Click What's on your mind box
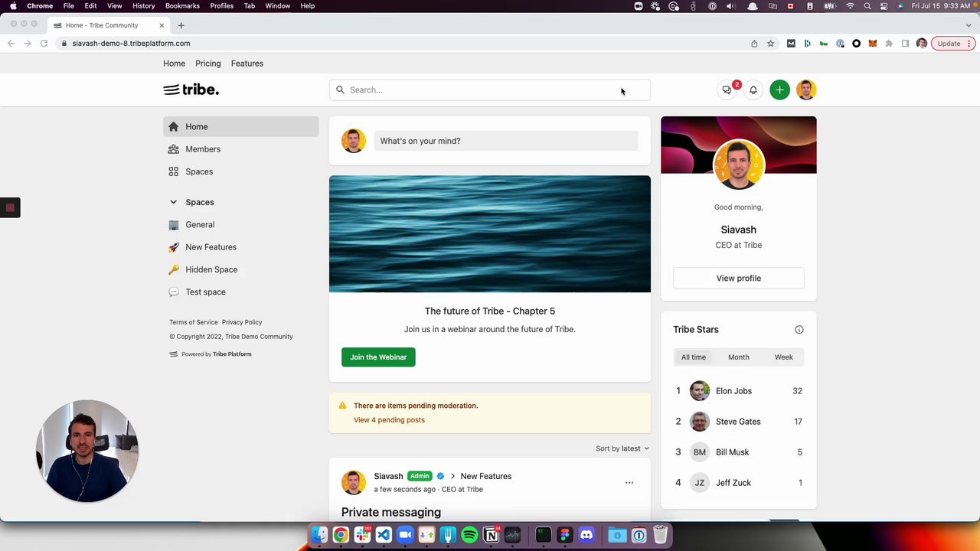 (506, 141)
